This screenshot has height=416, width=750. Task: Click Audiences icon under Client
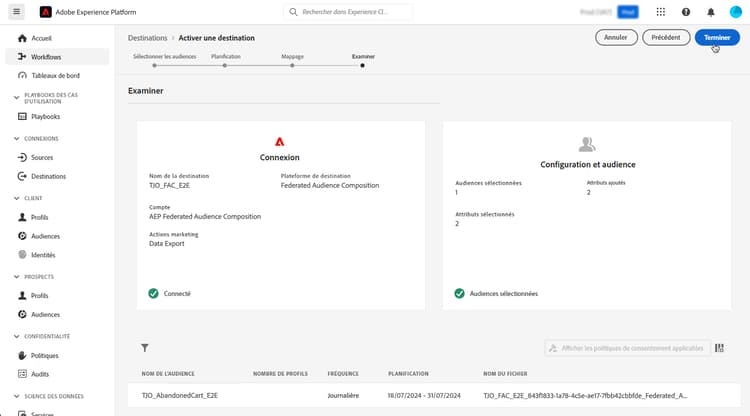point(22,236)
